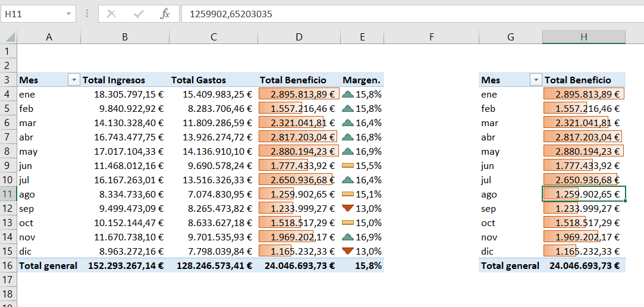
Task: Click the formula bar value 1259902,65203035
Action: tap(231, 14)
